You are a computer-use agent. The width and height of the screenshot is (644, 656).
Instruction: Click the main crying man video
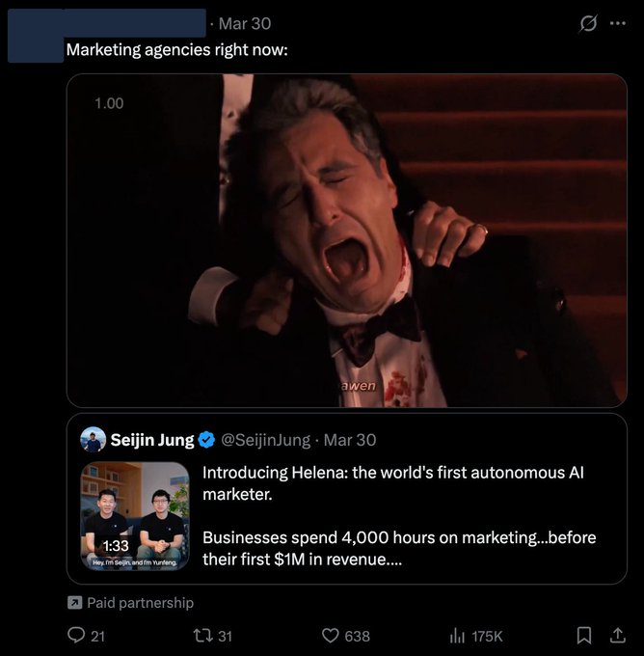[x=347, y=240]
